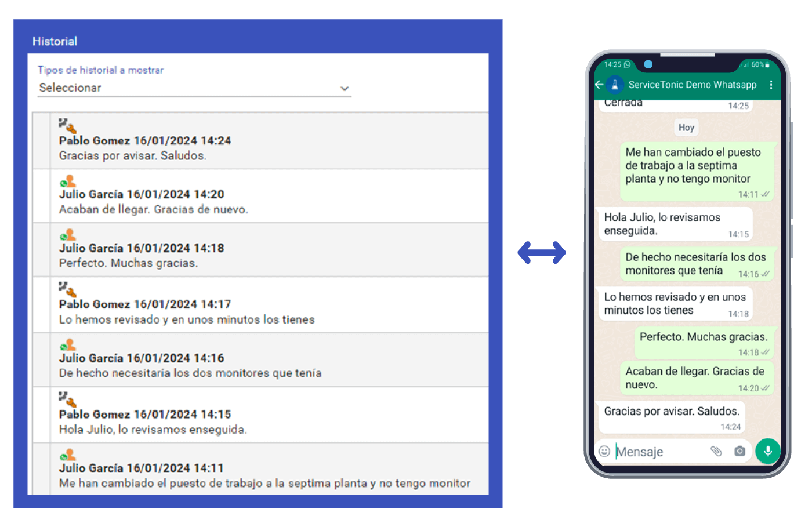Image resolution: width=812 pixels, height=527 pixels.
Task: Click the 'Tipos de historial a mostrar' label
Action: 101,70
